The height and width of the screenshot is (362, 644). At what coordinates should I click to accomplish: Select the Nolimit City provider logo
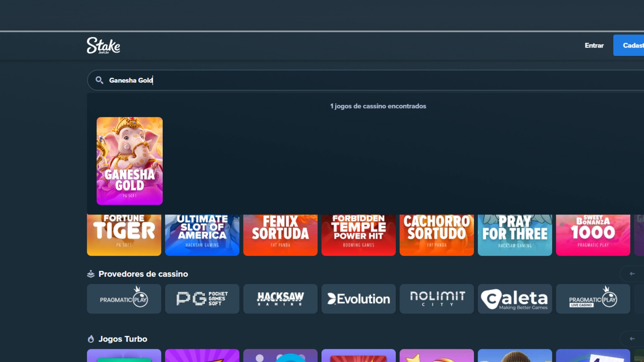(x=436, y=299)
